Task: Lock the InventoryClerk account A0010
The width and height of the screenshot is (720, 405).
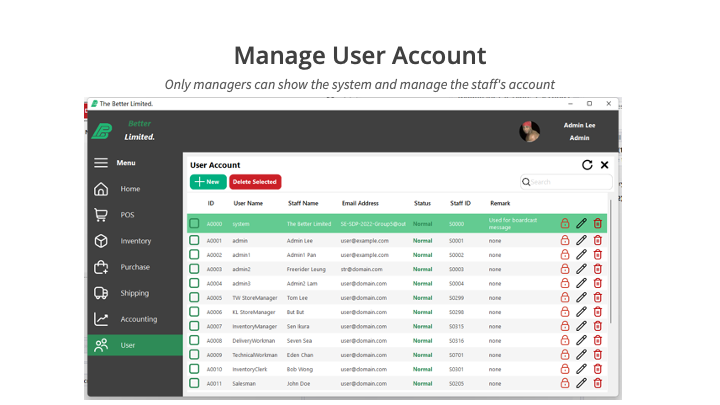Action: click(565, 369)
